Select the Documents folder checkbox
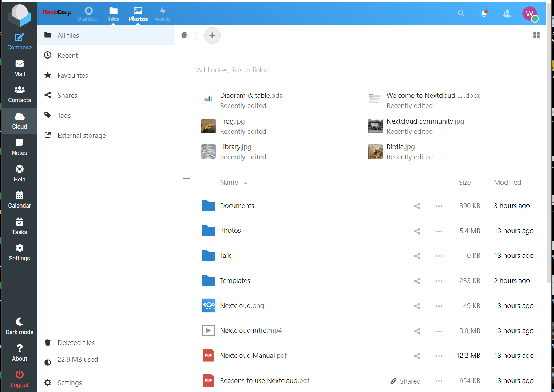Viewport: 554px width, 392px height. (186, 205)
